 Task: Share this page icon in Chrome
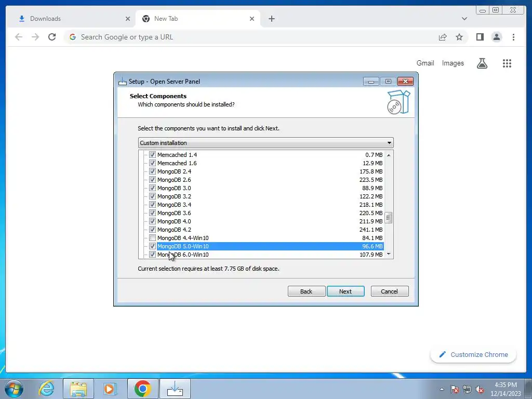pyautogui.click(x=443, y=37)
